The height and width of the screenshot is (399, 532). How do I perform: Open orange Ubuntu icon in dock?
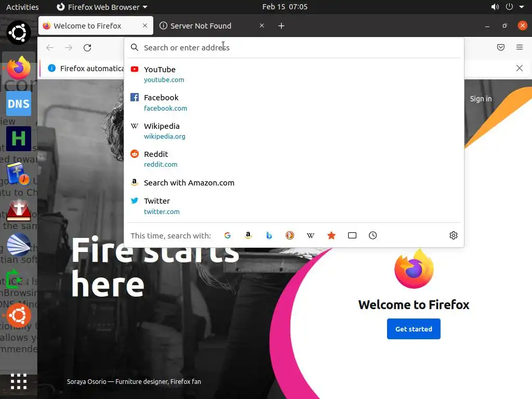coord(19,315)
